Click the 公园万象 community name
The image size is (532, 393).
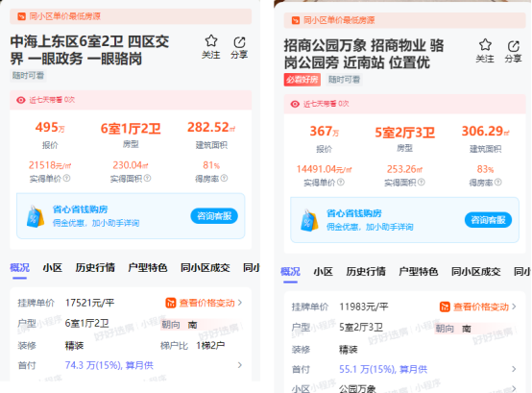point(357,389)
